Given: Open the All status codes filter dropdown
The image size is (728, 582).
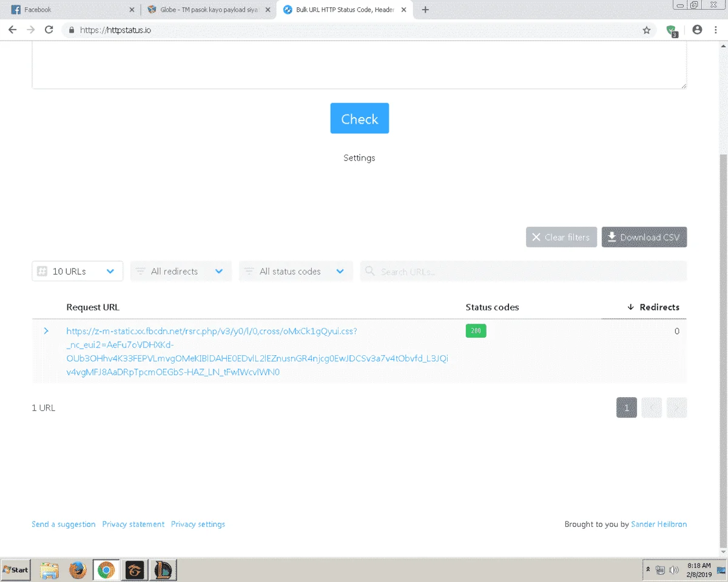Looking at the screenshot, I should pos(295,271).
